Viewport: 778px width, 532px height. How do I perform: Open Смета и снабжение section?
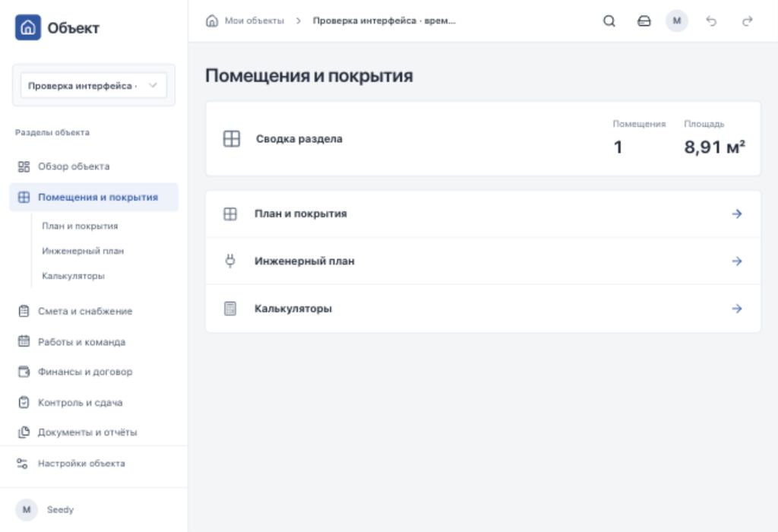pyautogui.click(x=93, y=311)
